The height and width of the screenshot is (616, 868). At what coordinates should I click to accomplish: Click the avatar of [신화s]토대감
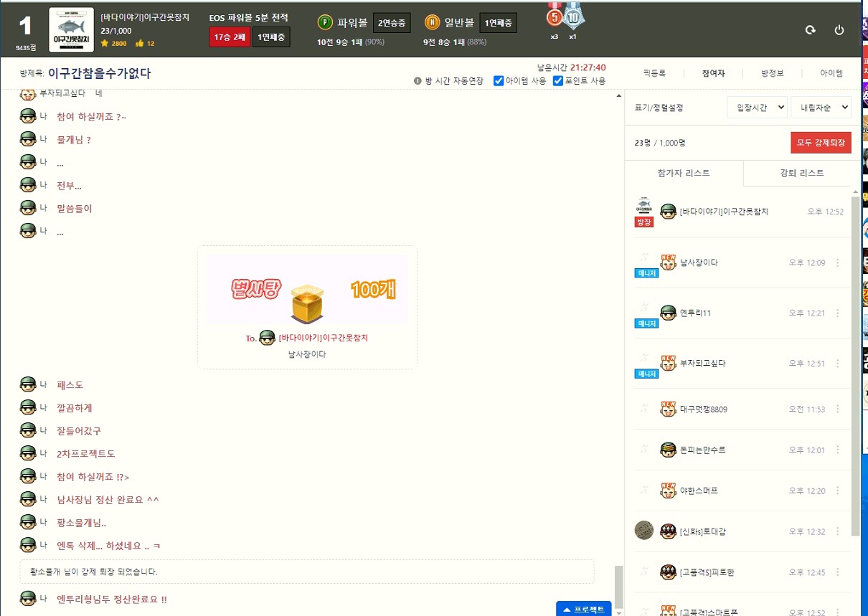coord(668,531)
